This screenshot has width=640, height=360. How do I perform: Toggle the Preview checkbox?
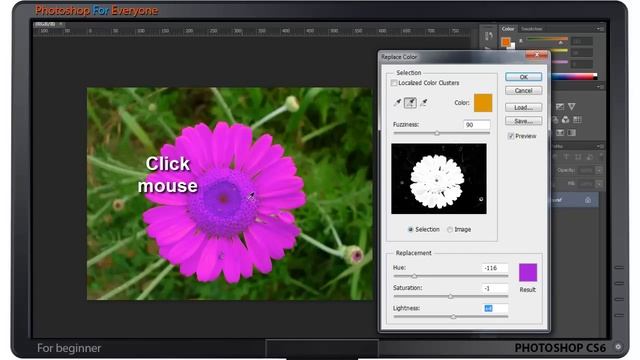pyautogui.click(x=511, y=136)
